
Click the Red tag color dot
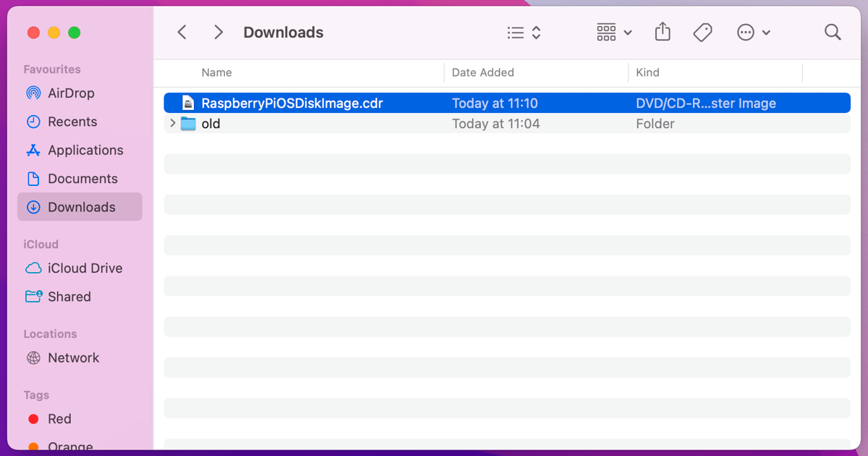click(33, 419)
